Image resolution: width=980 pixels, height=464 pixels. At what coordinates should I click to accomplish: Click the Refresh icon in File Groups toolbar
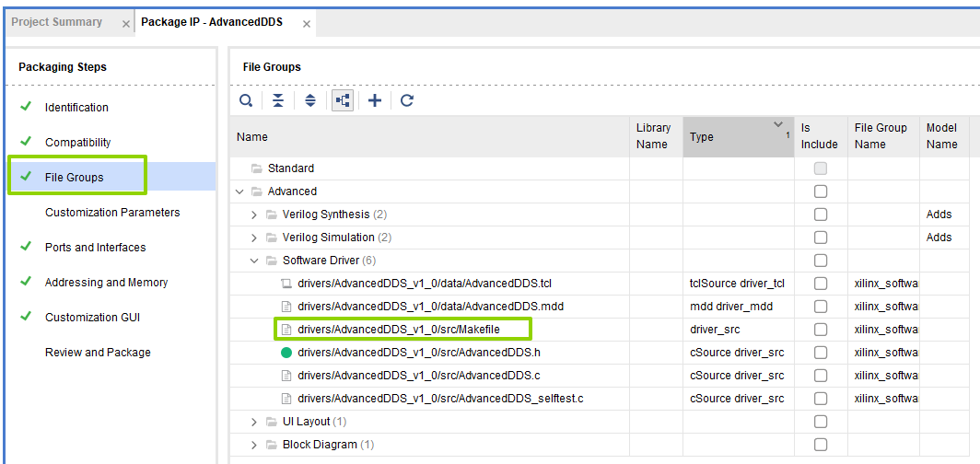(407, 100)
